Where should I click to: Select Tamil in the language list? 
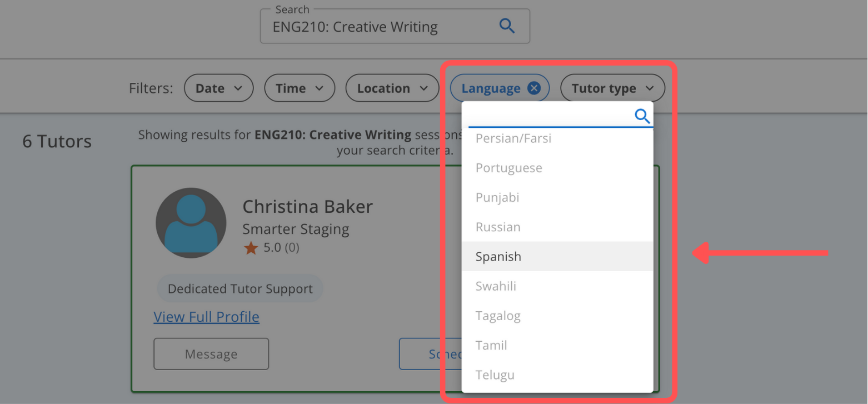tap(557, 345)
